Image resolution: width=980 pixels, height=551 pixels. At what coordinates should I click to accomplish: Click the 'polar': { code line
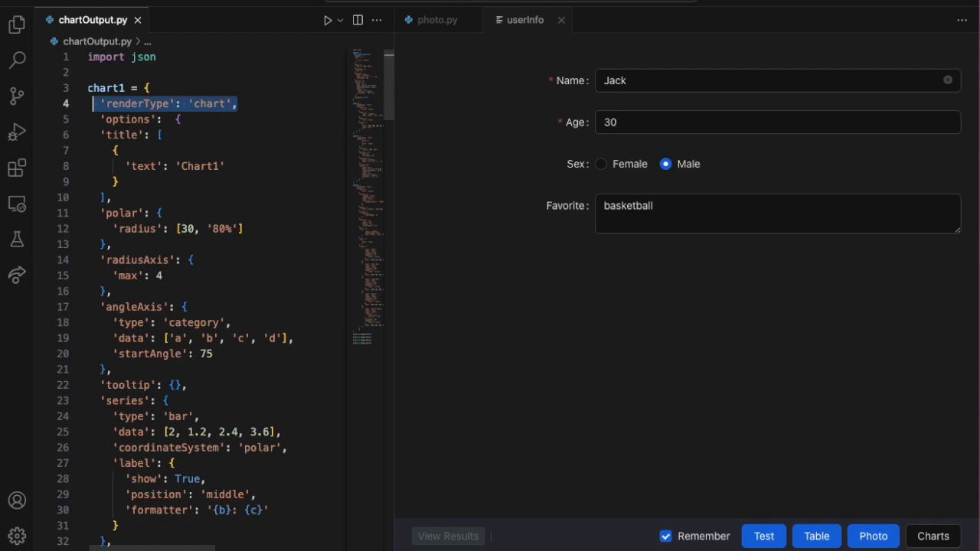[x=131, y=213]
